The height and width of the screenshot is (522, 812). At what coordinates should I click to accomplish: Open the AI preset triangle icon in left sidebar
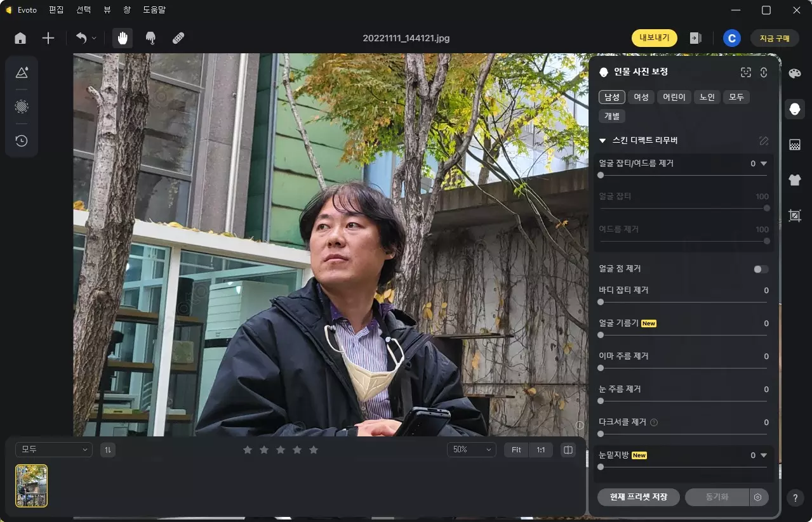tap(22, 72)
